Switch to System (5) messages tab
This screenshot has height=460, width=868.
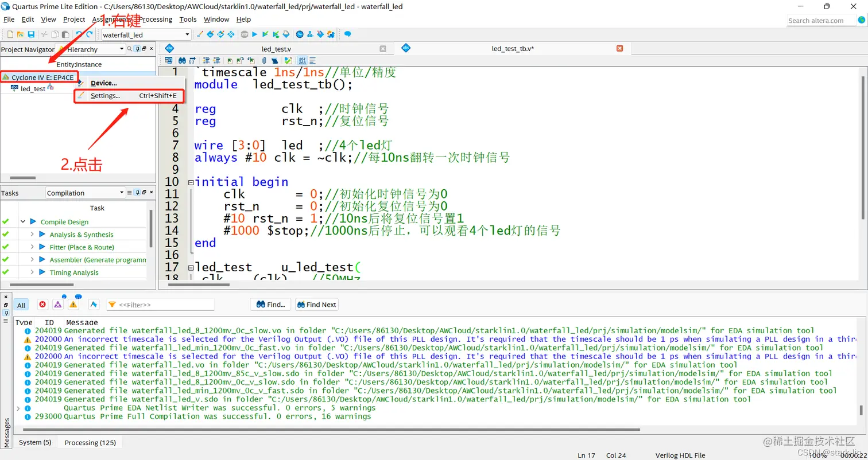tap(35, 442)
